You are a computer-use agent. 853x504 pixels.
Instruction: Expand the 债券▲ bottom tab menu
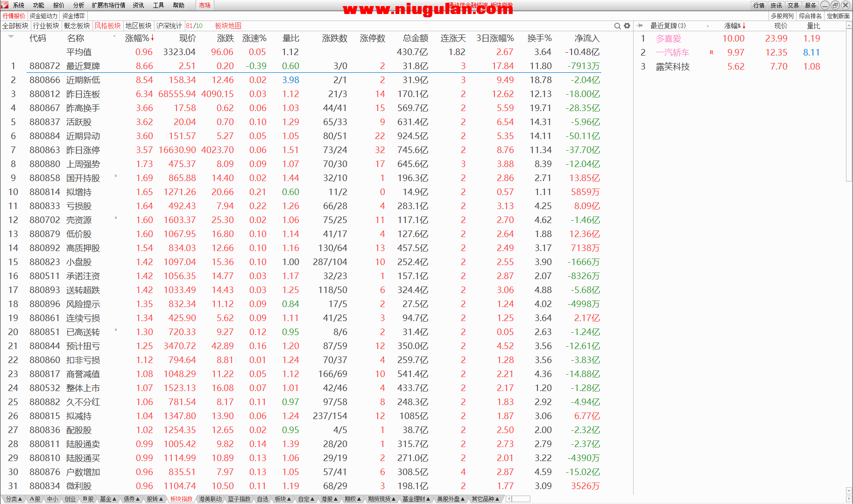click(132, 499)
